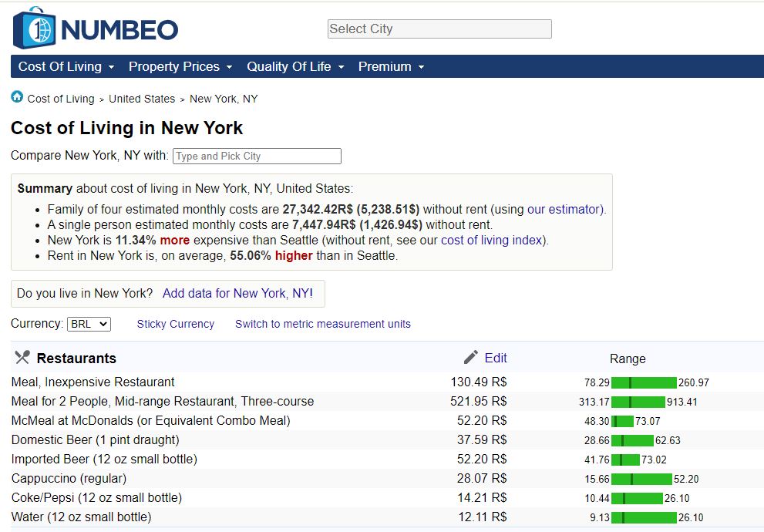764x532 pixels.
Task: Open the BRL currency dropdown
Action: point(89,325)
